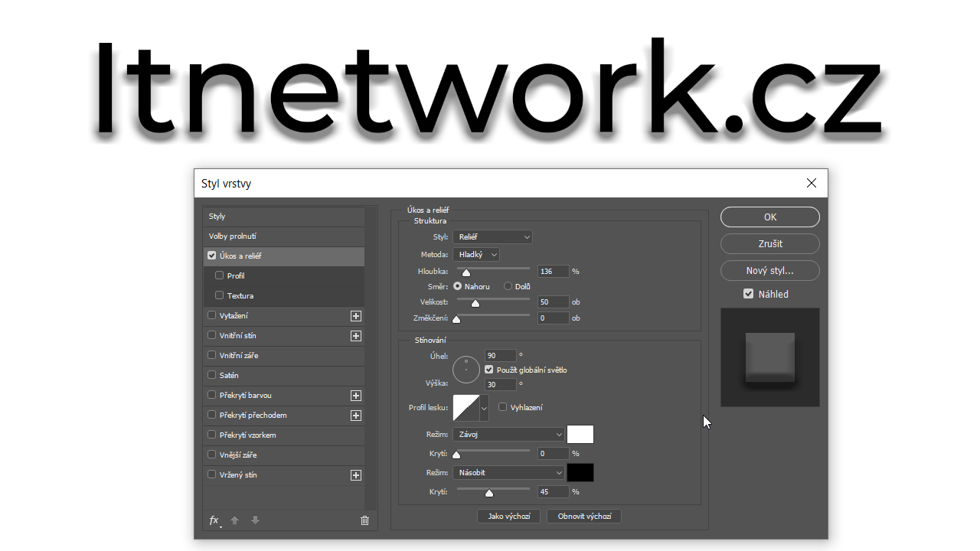Select the Vnitřní záře row label
The height and width of the screenshot is (551, 980).
[239, 356]
